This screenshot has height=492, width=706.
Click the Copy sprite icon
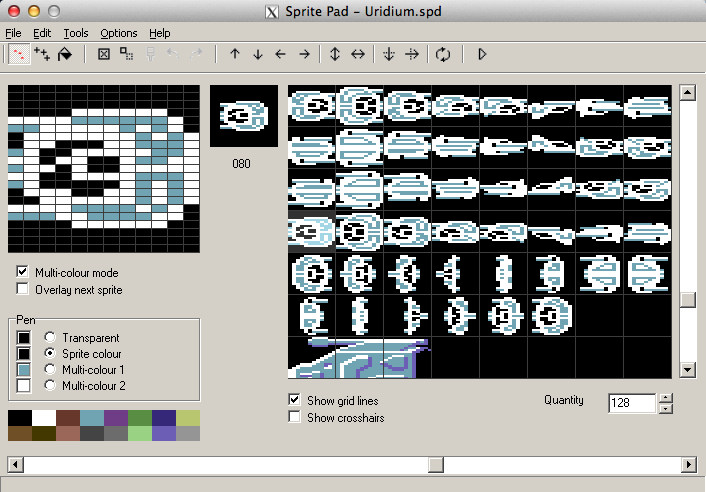(x=127, y=54)
